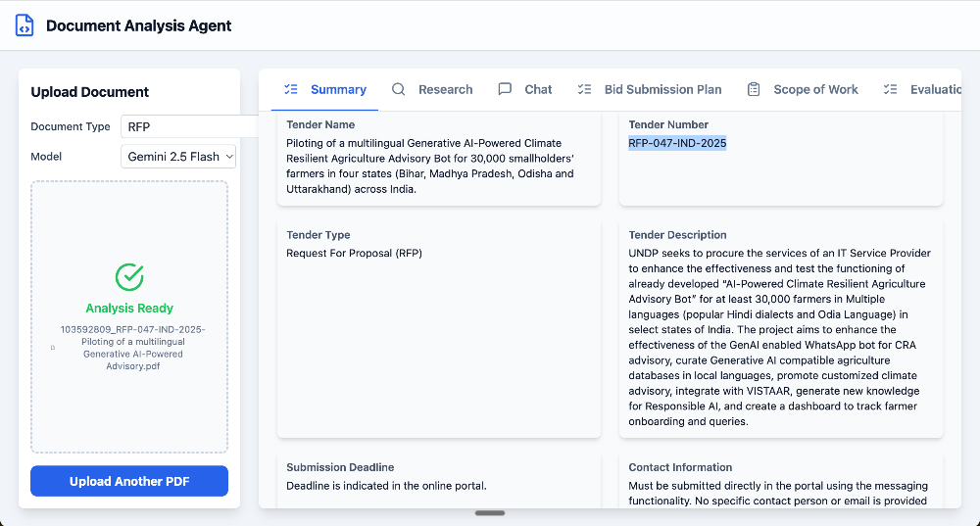980x526 pixels.
Task: Click the bottom horizontal scroll handle
Action: click(490, 513)
